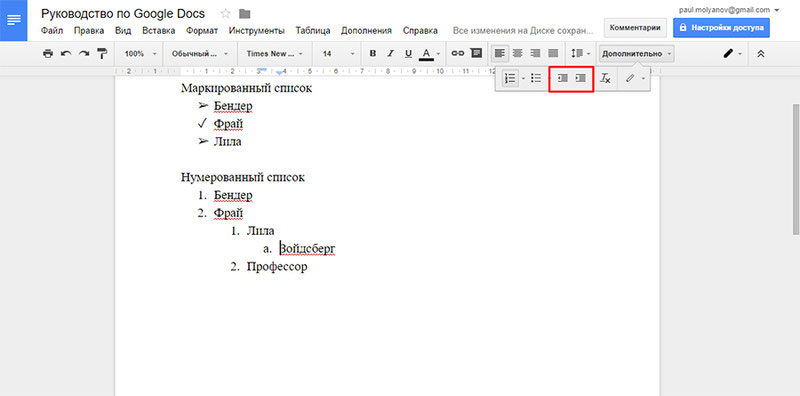Click the redo arrow icon
The height and width of the screenshot is (396, 800).
pos(84,54)
